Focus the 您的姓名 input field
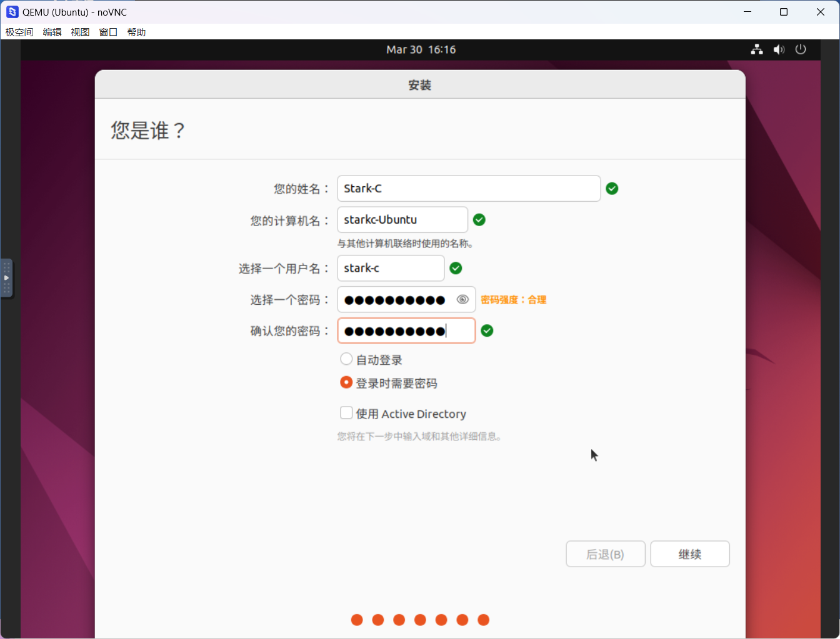 click(469, 189)
